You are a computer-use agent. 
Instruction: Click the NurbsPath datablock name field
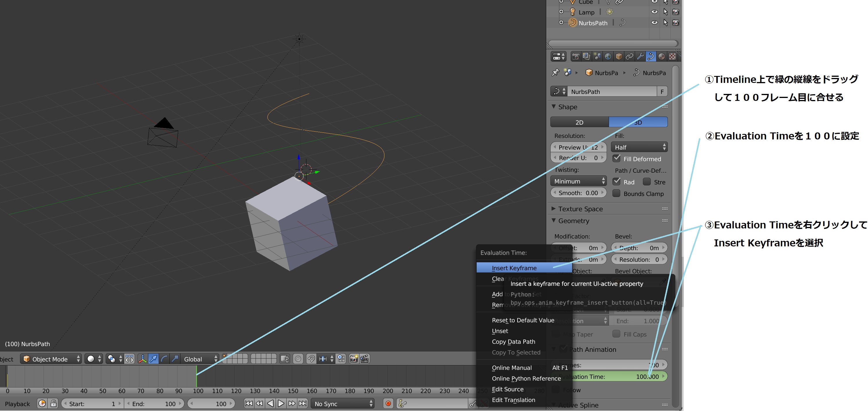[612, 92]
